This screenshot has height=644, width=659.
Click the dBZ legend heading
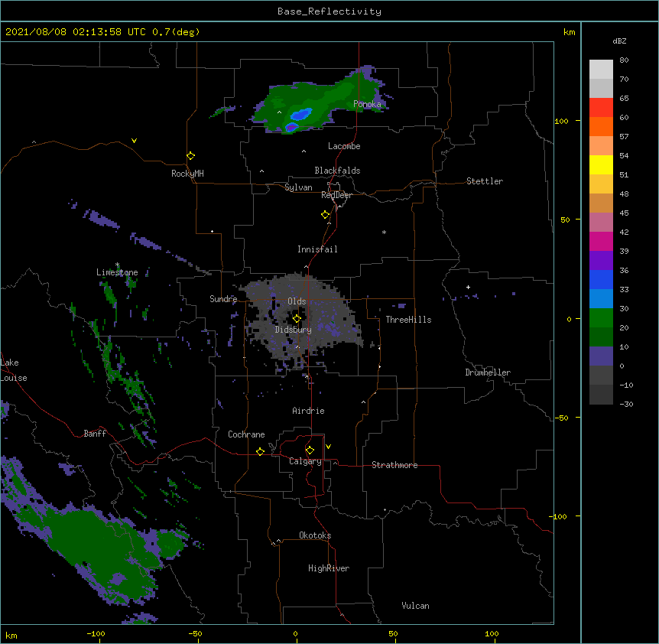pos(619,41)
